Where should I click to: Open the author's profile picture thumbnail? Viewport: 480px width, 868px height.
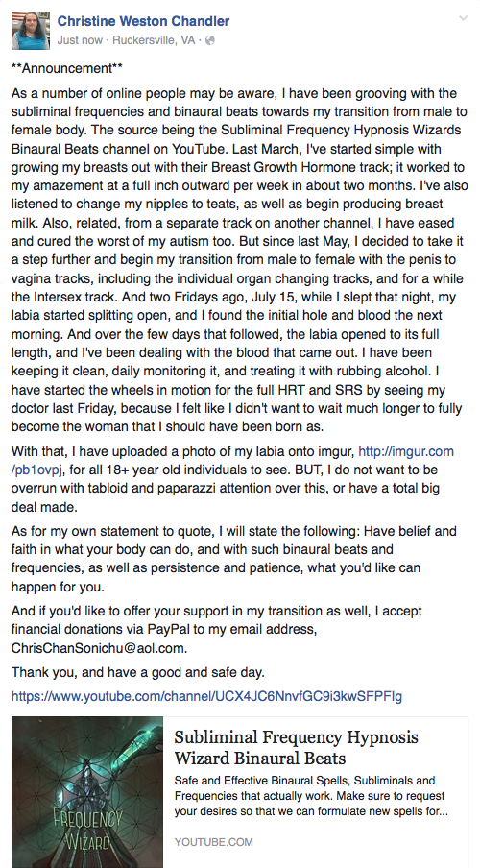click(x=31, y=31)
